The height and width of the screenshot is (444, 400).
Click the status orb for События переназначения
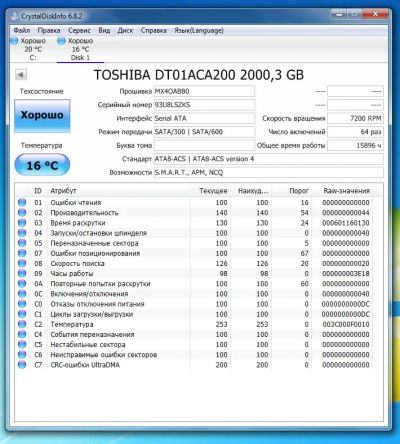coord(22,334)
